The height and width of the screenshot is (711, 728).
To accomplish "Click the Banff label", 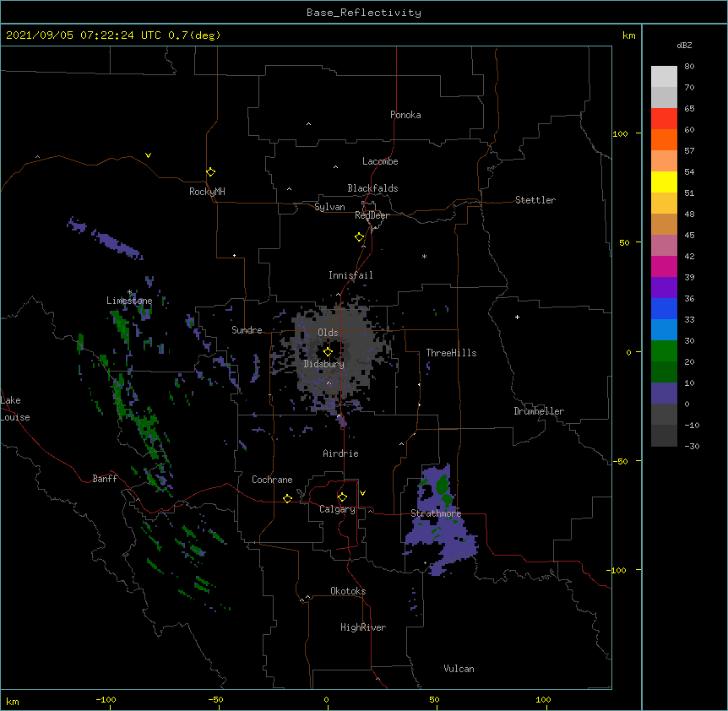I will point(105,479).
